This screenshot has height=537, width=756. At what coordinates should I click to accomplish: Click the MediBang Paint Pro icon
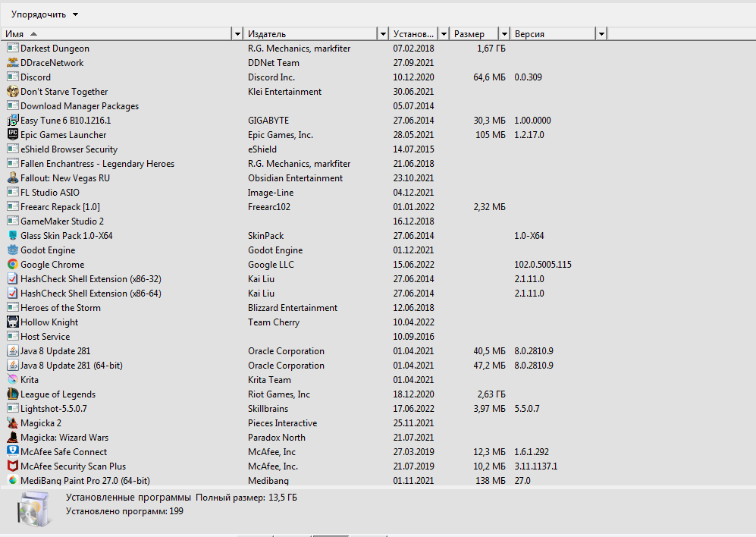[13, 481]
